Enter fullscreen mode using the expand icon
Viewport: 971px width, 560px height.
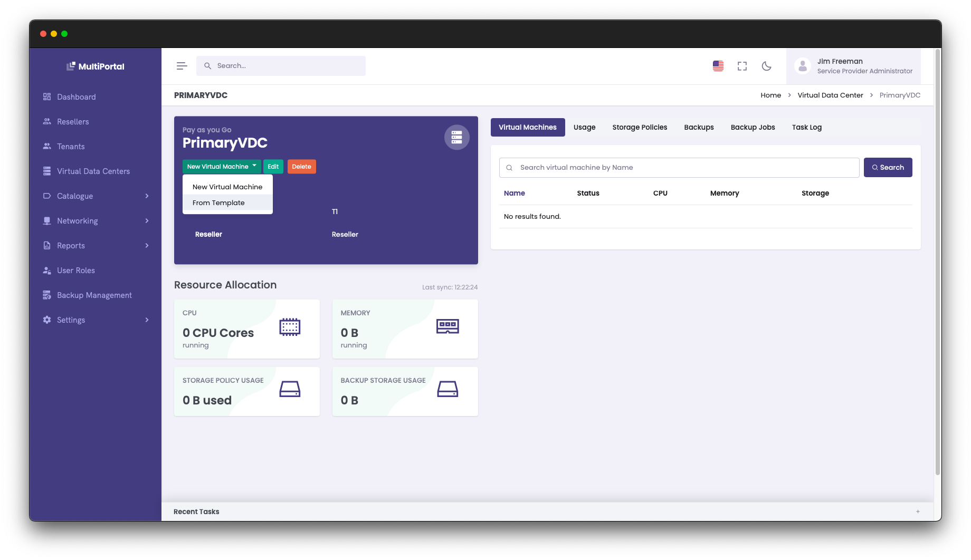pos(742,66)
